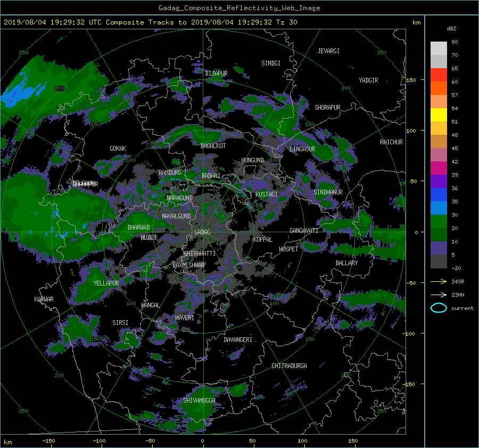Viewport: 479px width, 448px height.
Task: Pick the green 30 dBZ color swatch
Action: coord(439,221)
